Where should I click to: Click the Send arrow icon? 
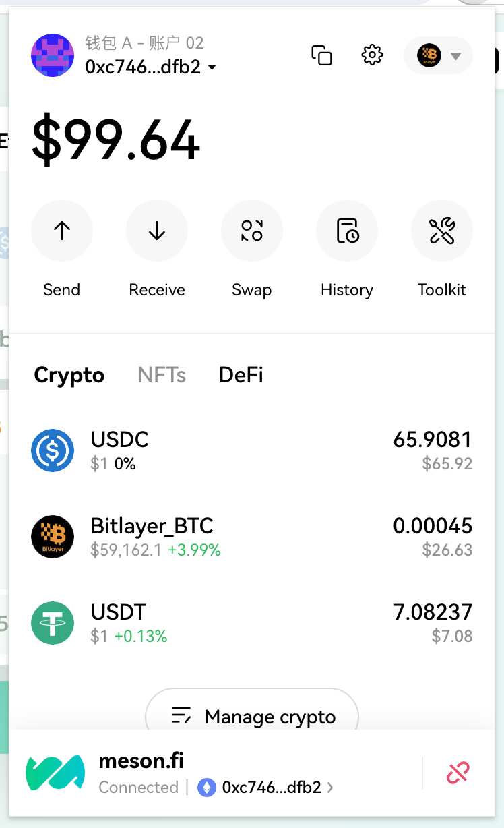point(62,231)
